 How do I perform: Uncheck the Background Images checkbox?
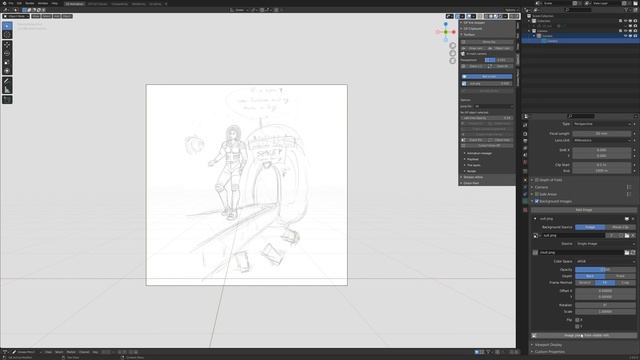click(537, 201)
